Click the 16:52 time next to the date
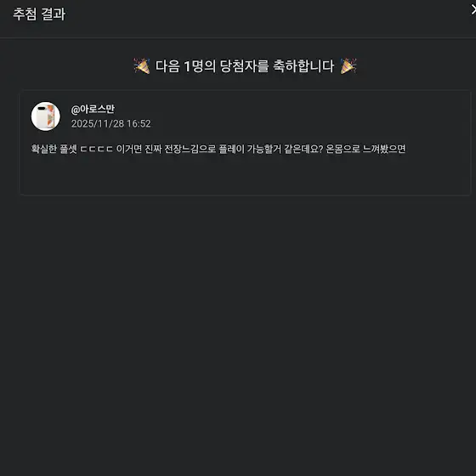 point(139,123)
